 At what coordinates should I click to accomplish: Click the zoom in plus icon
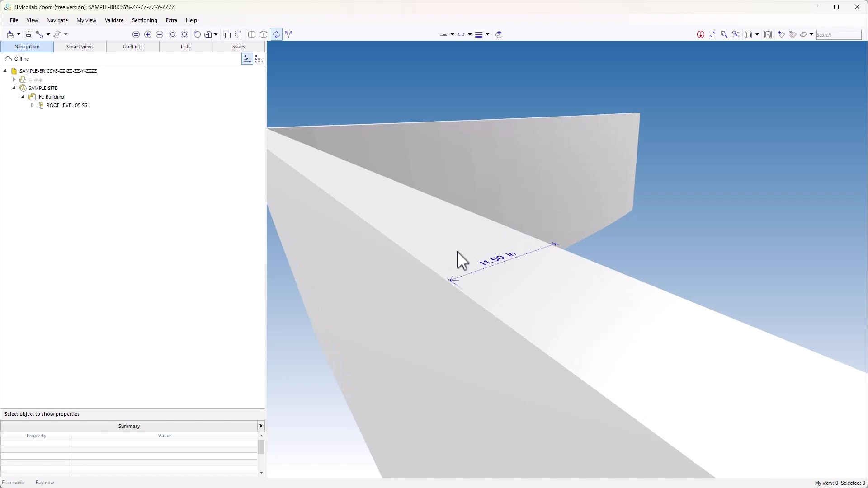[x=148, y=34]
